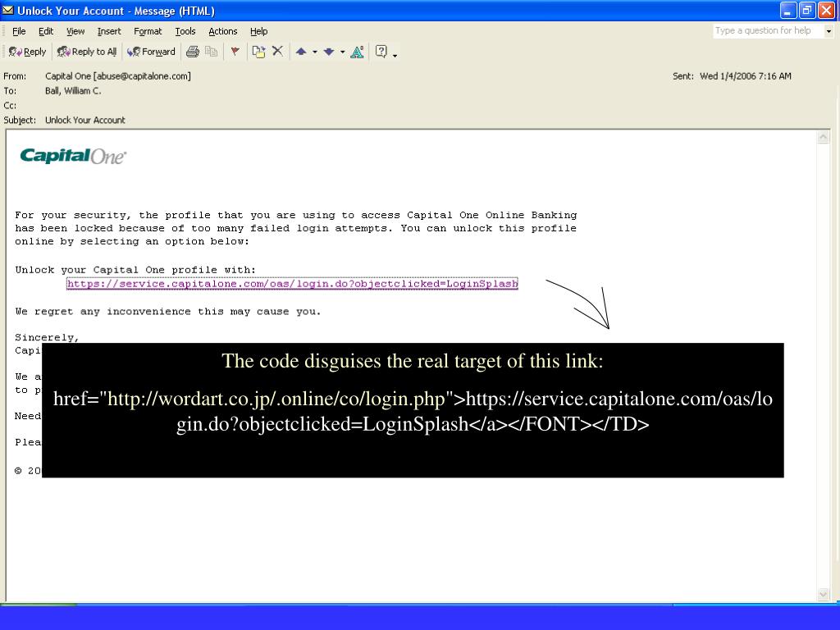Go to Next Item (down arrow)
This screenshot has height=630, width=840.
[329, 52]
